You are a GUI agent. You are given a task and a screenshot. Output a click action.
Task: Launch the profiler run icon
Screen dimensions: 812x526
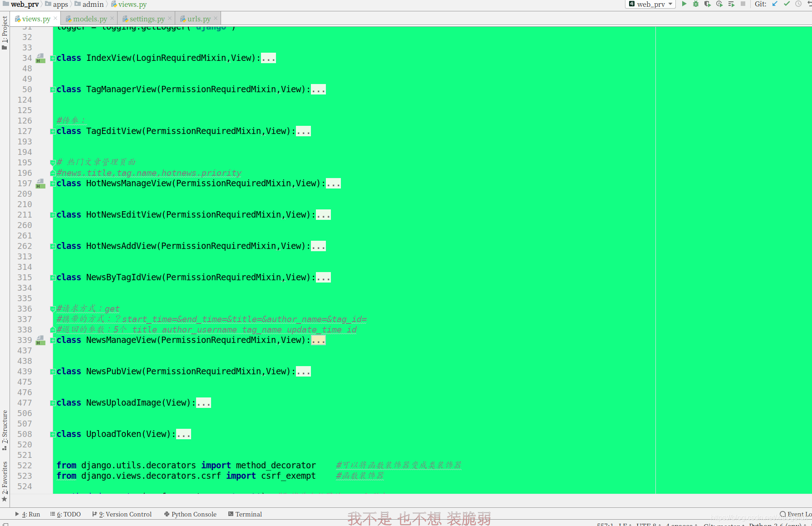pos(719,4)
